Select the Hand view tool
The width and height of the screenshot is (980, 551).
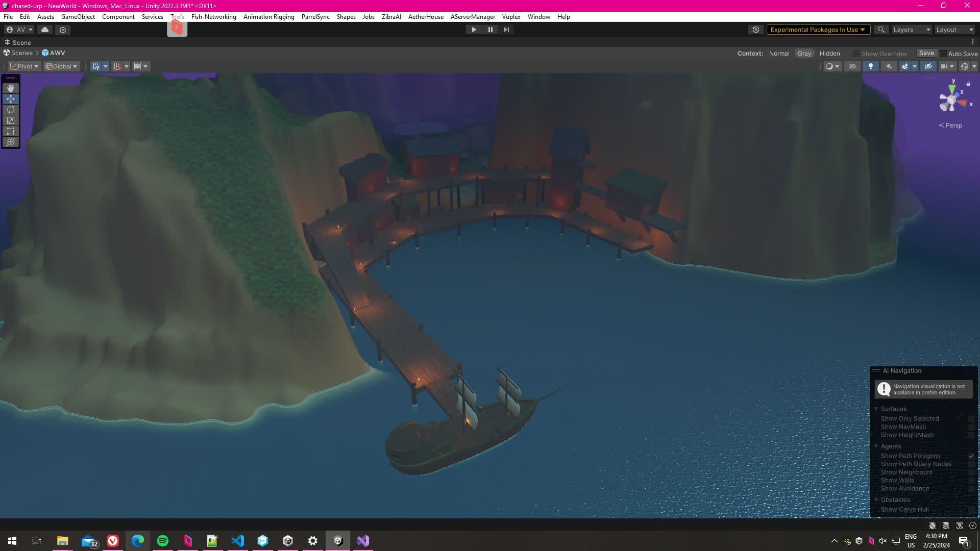11,88
